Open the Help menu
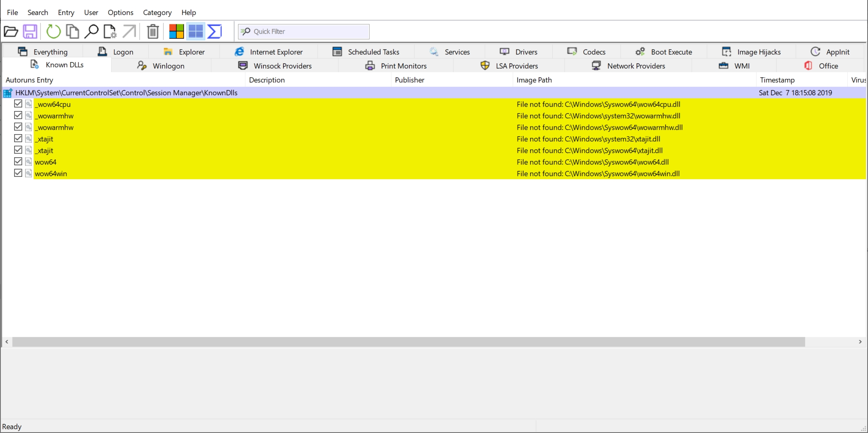 coord(189,12)
